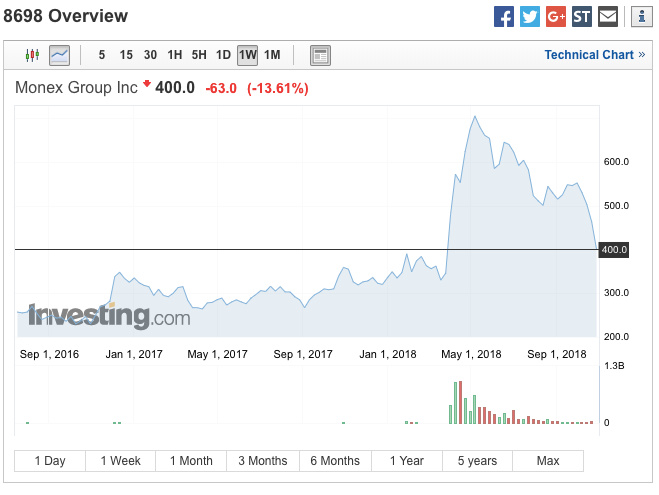Click the 8698 Overview heading
Viewport: 659px width, 495px height.
(x=66, y=16)
